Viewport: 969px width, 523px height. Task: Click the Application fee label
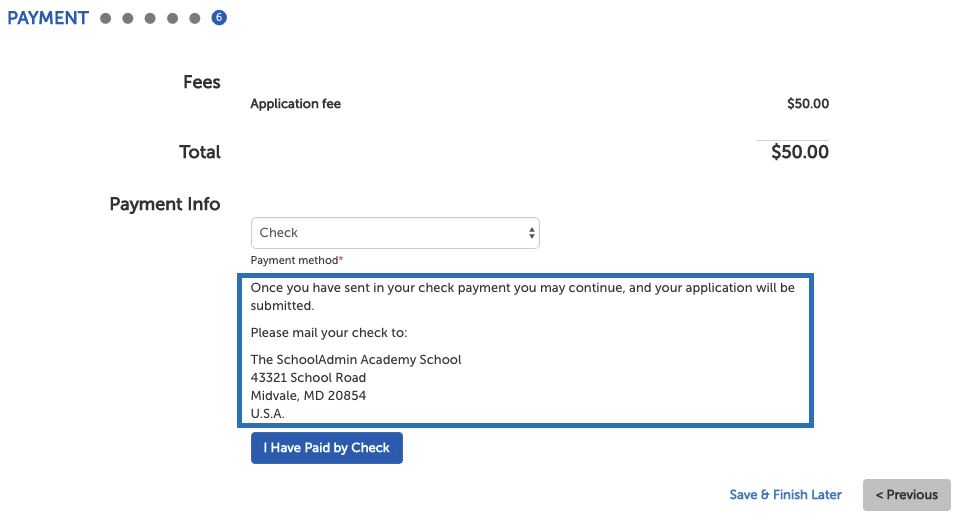tap(295, 104)
